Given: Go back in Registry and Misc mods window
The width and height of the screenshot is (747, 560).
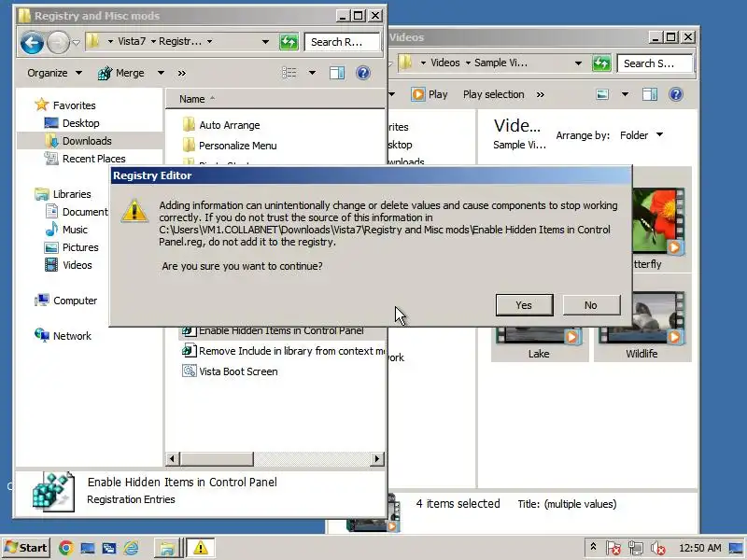Looking at the screenshot, I should [32, 43].
